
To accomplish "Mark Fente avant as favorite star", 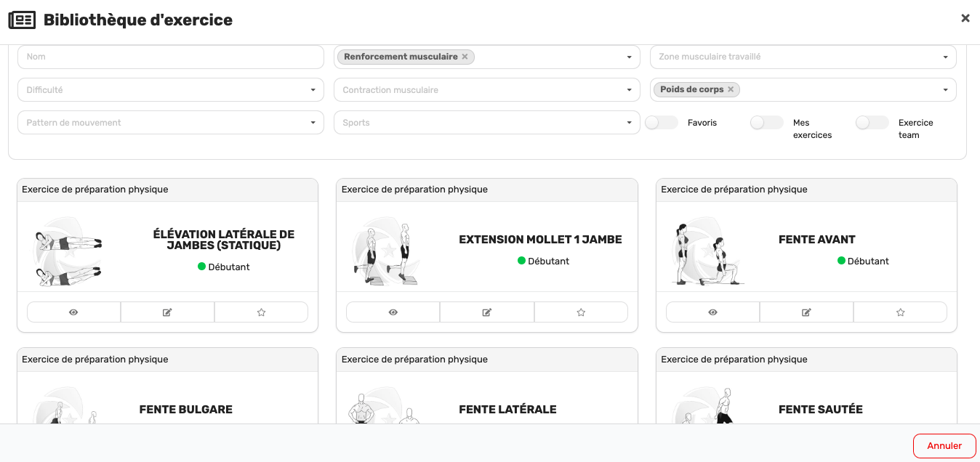I will tap(900, 312).
